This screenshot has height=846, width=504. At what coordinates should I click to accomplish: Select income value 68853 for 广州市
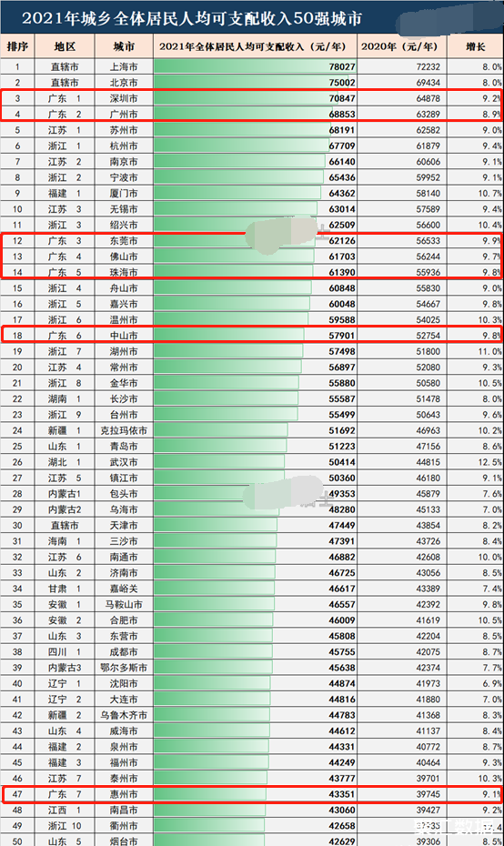click(x=342, y=115)
